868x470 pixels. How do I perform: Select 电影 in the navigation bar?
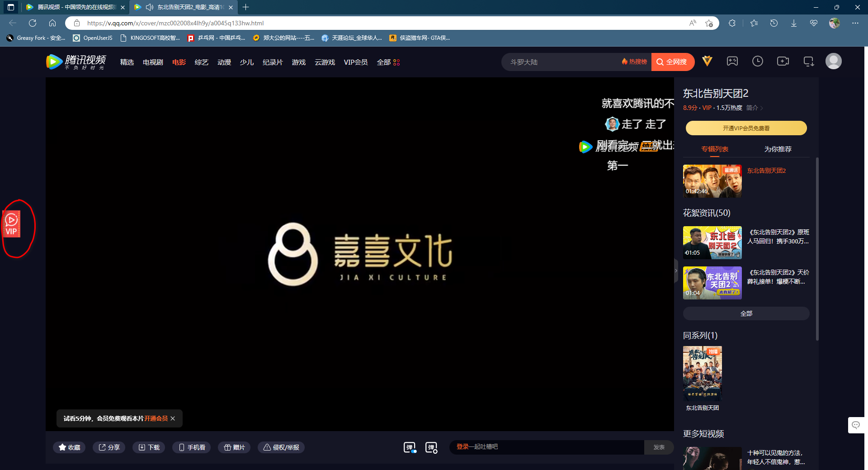(x=179, y=62)
